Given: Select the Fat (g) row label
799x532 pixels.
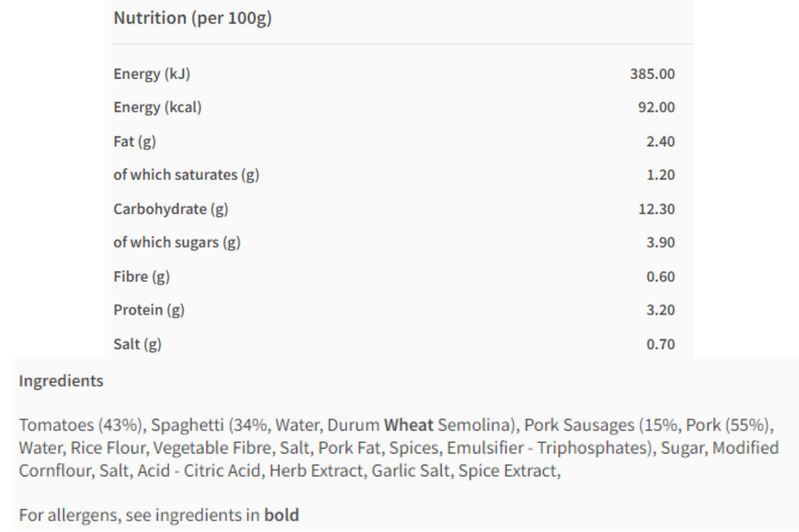Looking at the screenshot, I should [x=135, y=142].
